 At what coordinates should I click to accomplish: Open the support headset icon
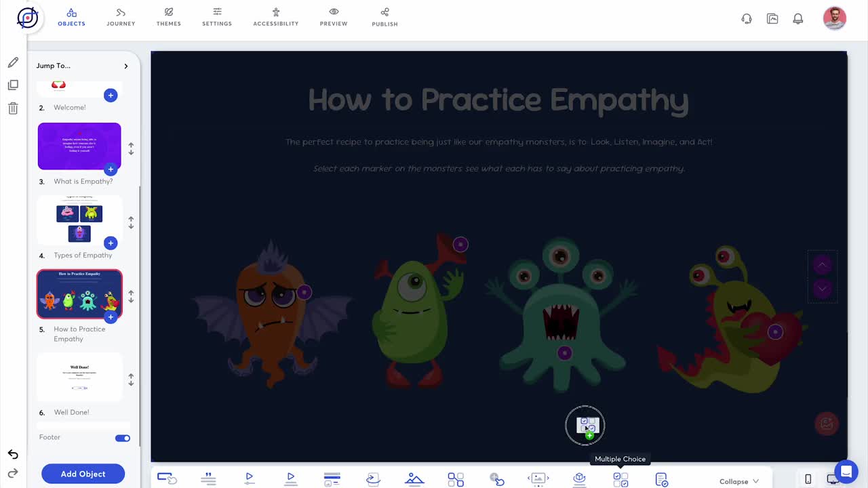747,19
